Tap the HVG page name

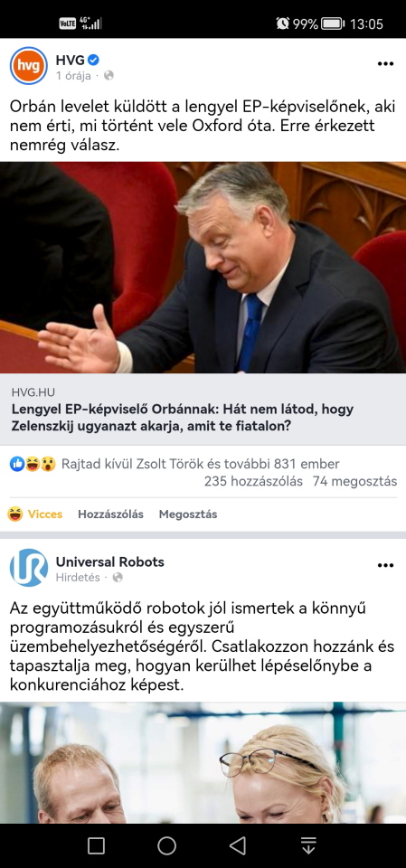(71, 60)
